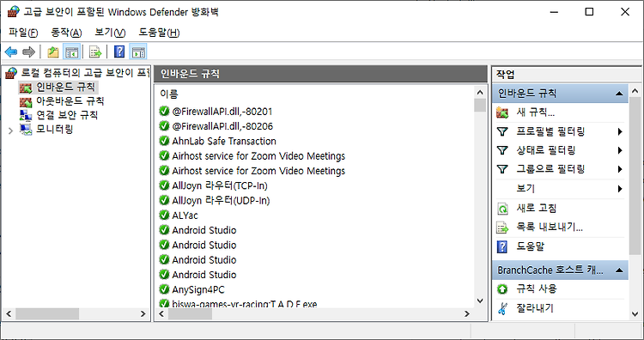Click the blue Help question mark toolbar icon
The image size is (644, 340).
[119, 52]
